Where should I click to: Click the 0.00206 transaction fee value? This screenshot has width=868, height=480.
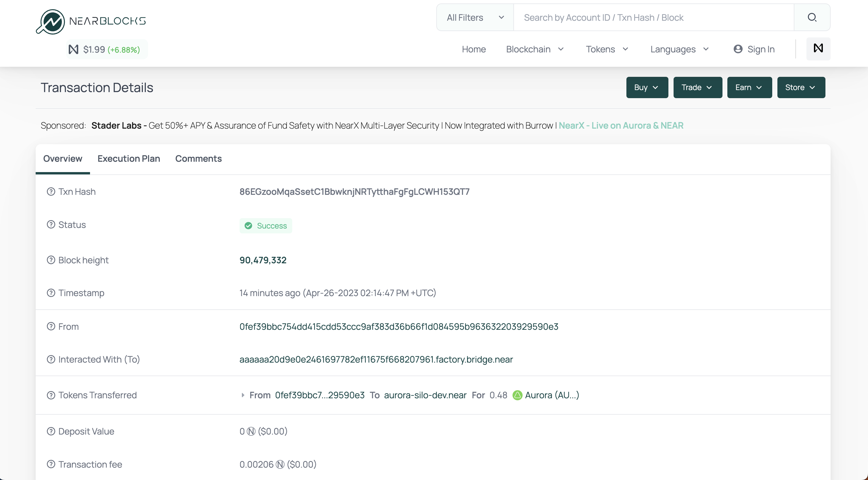pos(257,464)
